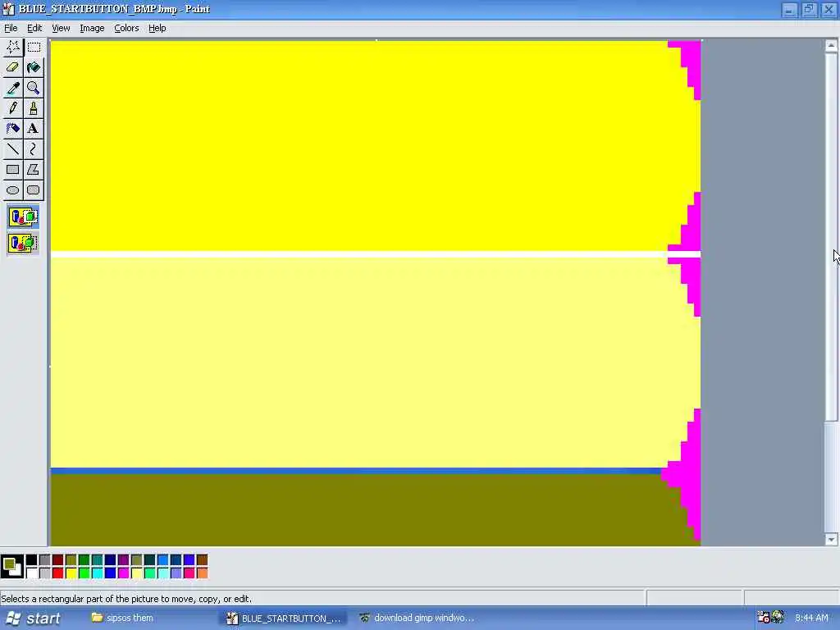This screenshot has height=630, width=840.
Task: Select the dark red palette swatch
Action: pyautogui.click(x=58, y=559)
